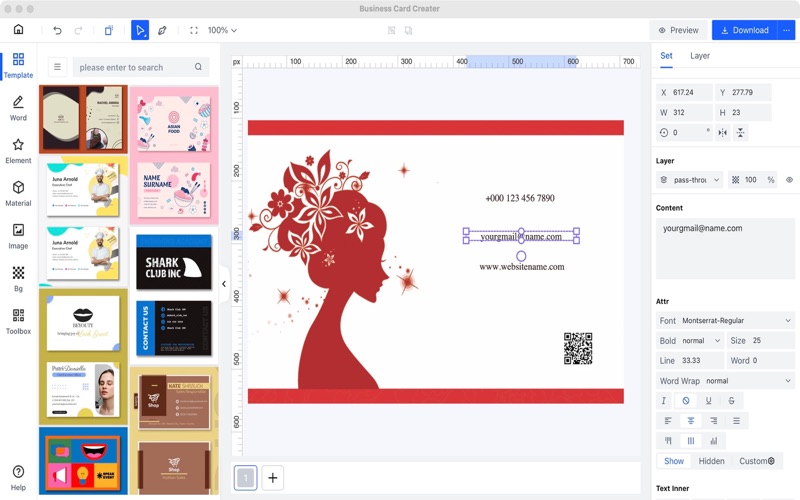Click the Home icon in top toolbar

pyautogui.click(x=18, y=30)
